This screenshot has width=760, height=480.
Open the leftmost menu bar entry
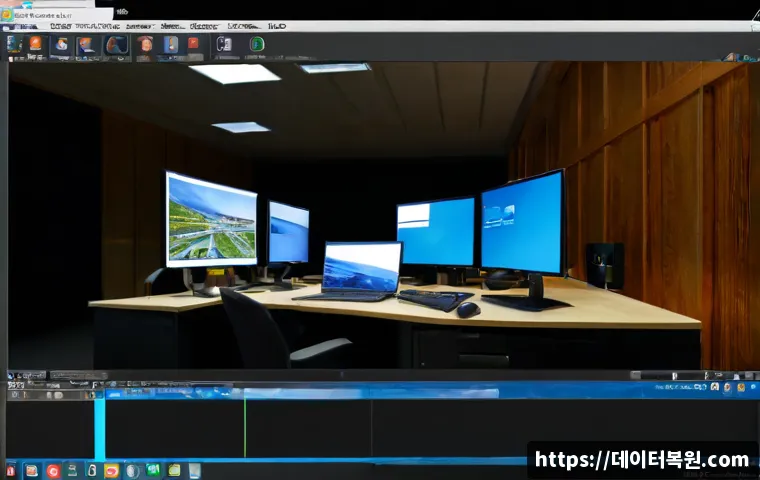(20, 27)
